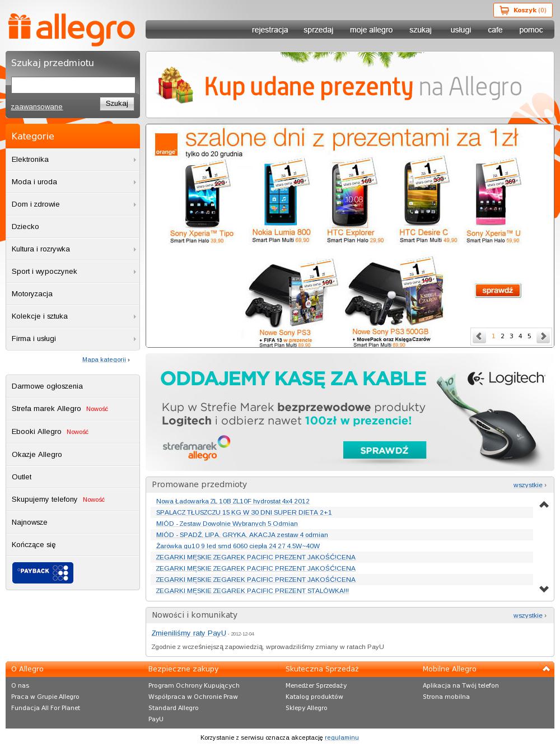Collapse the footer with the up arrow

tap(546, 669)
